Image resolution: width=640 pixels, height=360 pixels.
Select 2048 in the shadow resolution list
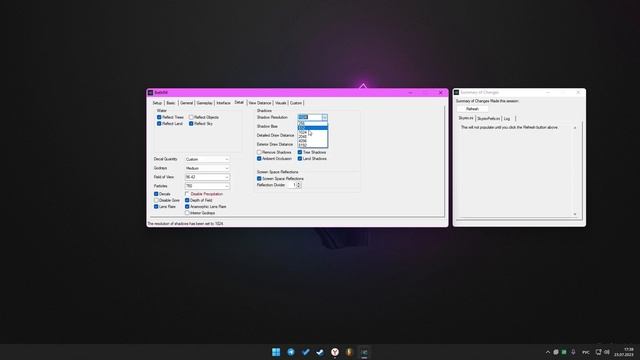(x=312, y=137)
